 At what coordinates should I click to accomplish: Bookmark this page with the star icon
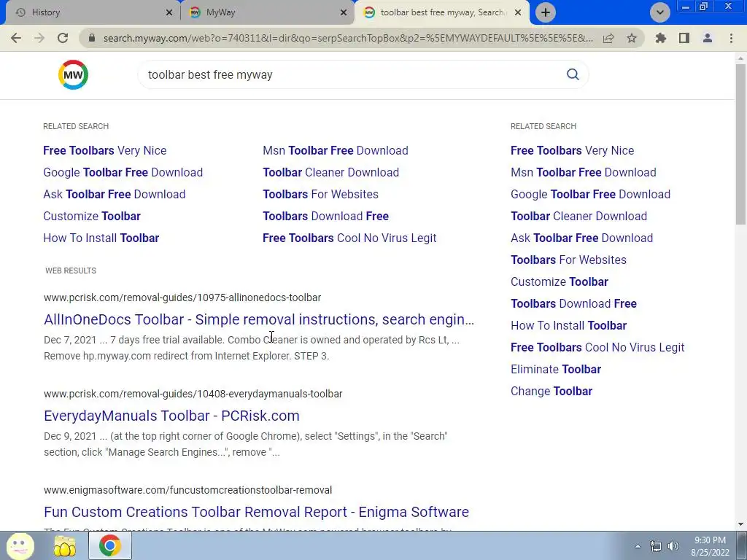632,38
